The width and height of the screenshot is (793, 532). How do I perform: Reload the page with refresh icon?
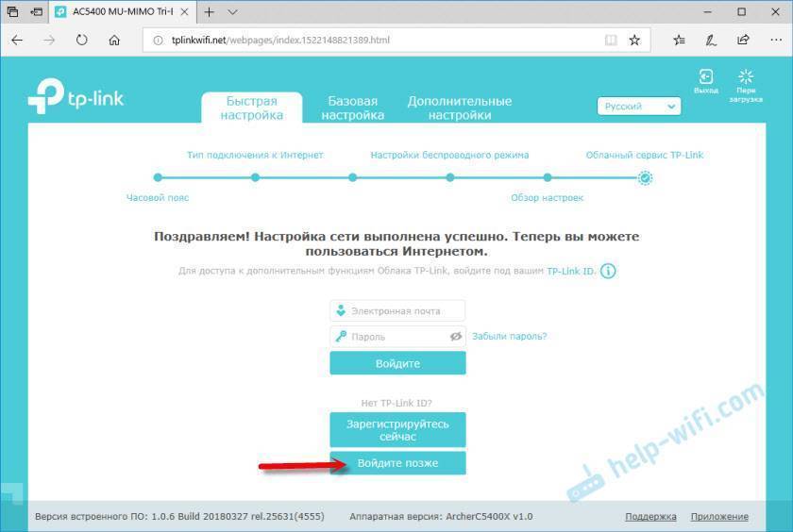[81, 40]
